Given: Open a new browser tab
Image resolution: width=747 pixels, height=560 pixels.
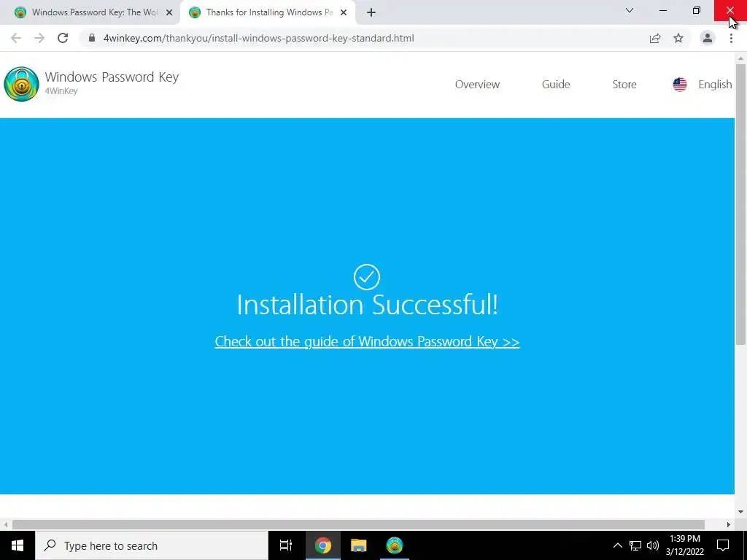Looking at the screenshot, I should 371,12.
